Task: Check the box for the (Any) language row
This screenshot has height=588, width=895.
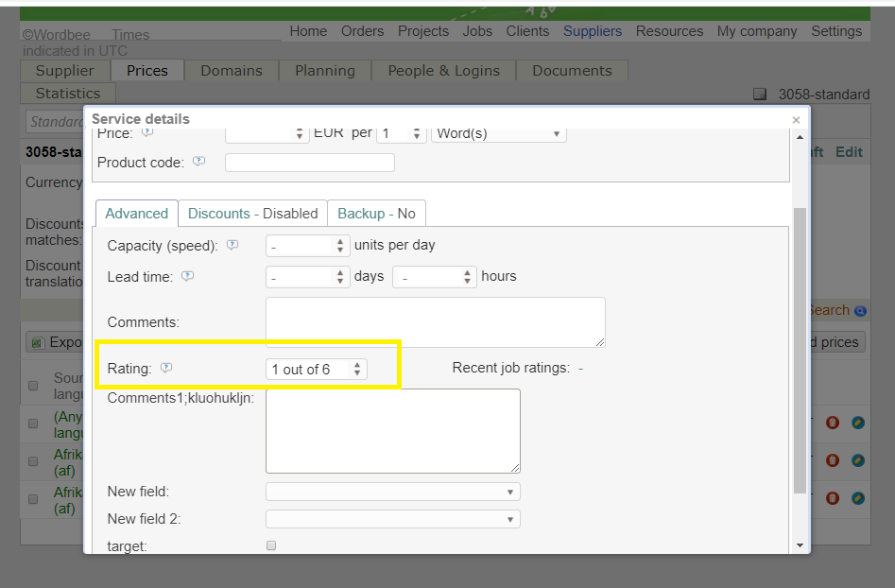Action: 33,422
